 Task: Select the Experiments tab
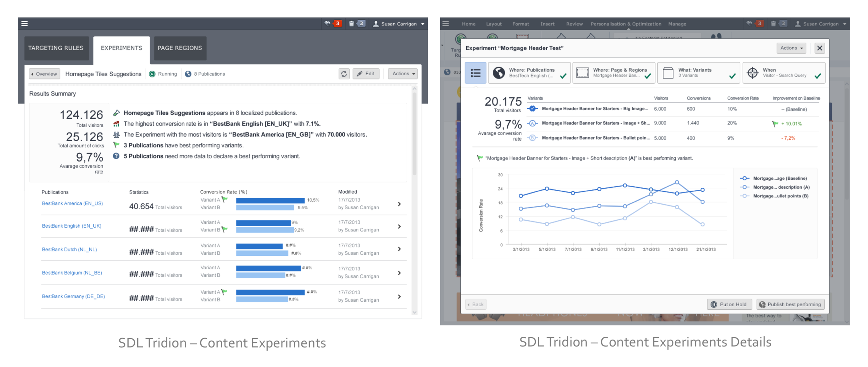click(122, 49)
